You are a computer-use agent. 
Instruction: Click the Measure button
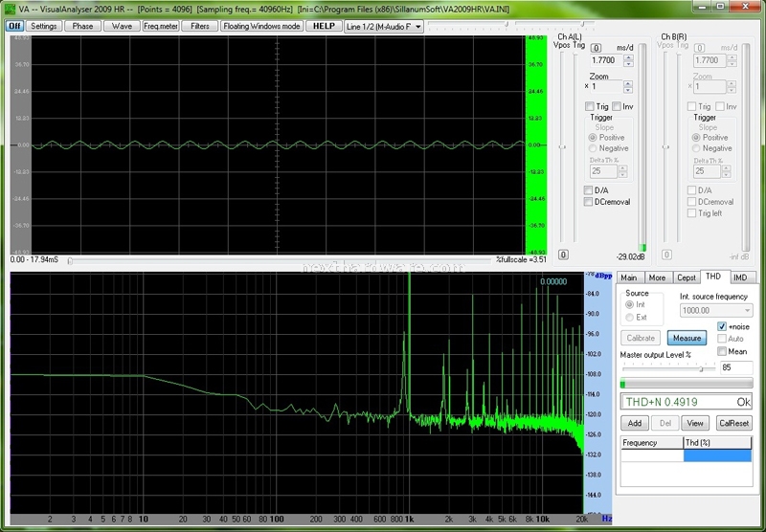(x=687, y=338)
